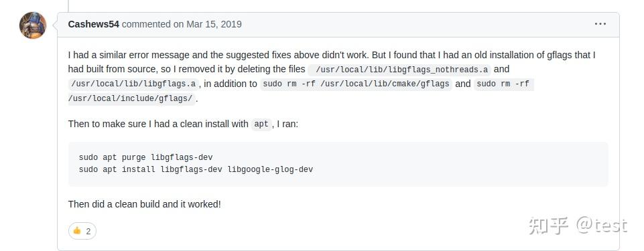This screenshot has height=251, width=644.
Task: Click the 'I had a similar error message' paragraph
Action: coord(332,77)
